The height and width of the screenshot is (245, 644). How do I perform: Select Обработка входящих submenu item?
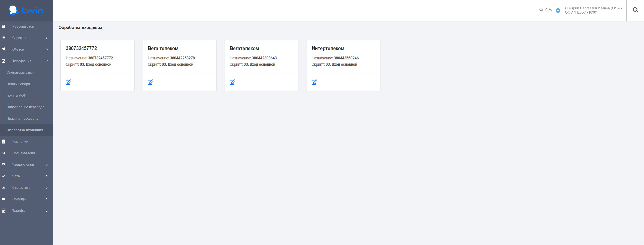(x=25, y=130)
